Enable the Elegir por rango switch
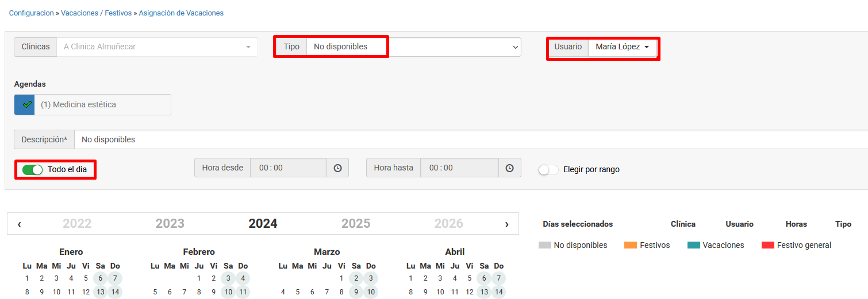The height and width of the screenshot is (299, 868). [x=548, y=170]
